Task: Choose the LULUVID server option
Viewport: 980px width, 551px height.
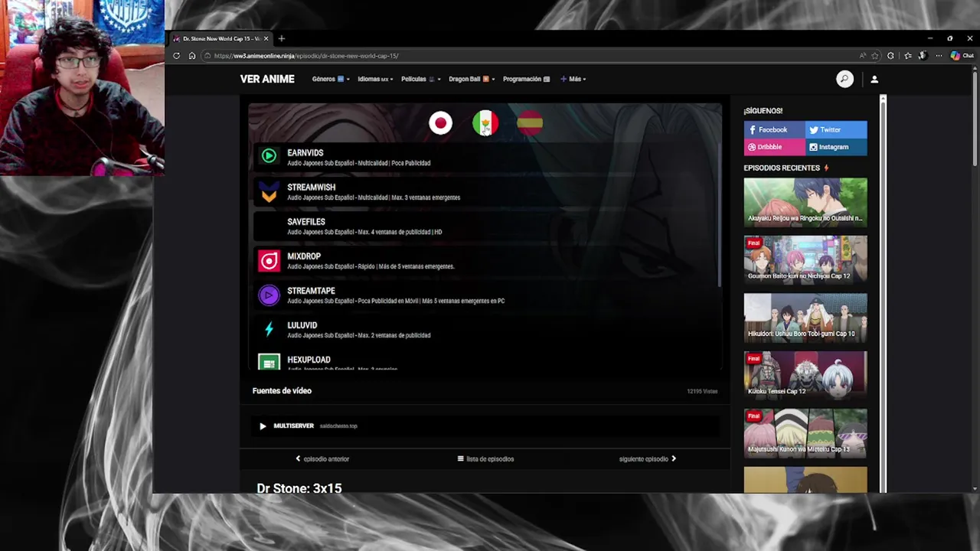Action: (x=485, y=330)
